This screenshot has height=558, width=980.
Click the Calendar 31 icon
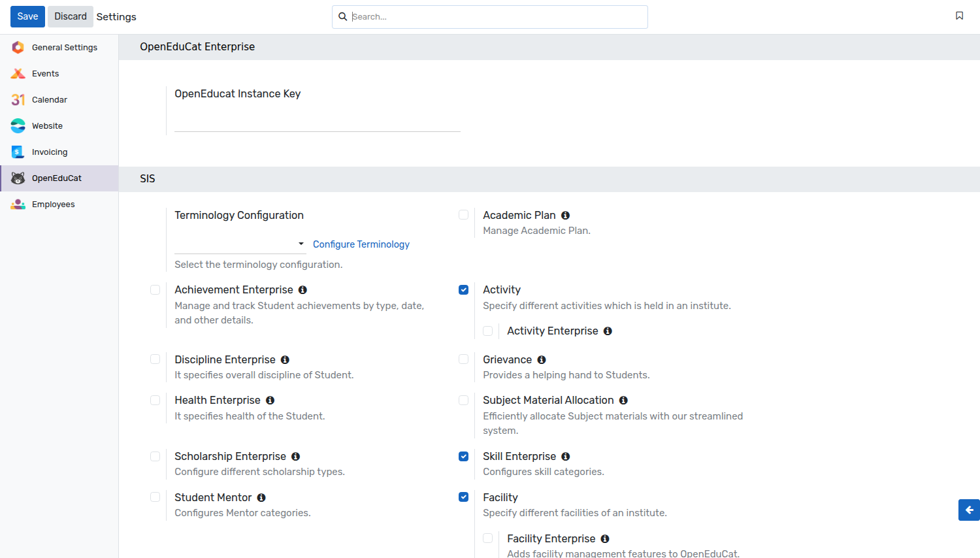tap(18, 99)
